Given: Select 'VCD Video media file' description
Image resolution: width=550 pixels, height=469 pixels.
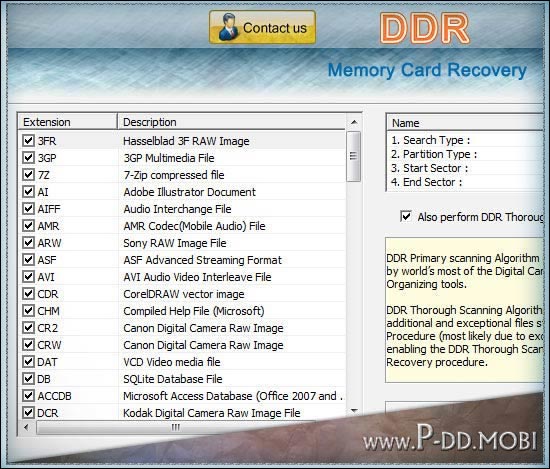Looking at the screenshot, I should [172, 362].
